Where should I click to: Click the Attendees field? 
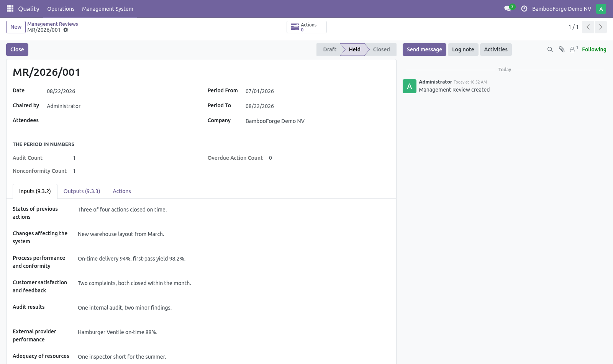(121, 121)
